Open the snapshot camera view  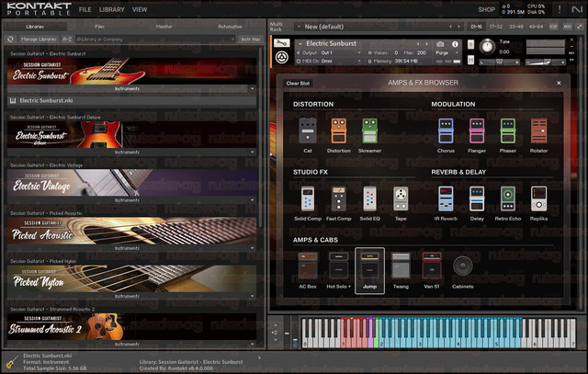[440, 44]
